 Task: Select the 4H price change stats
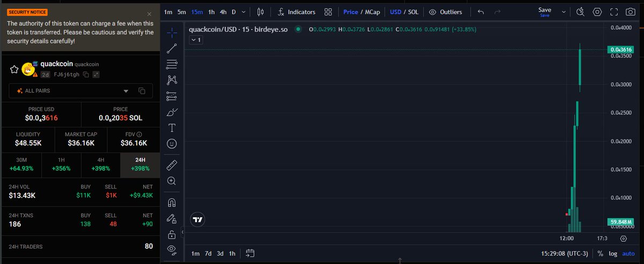tap(101, 164)
